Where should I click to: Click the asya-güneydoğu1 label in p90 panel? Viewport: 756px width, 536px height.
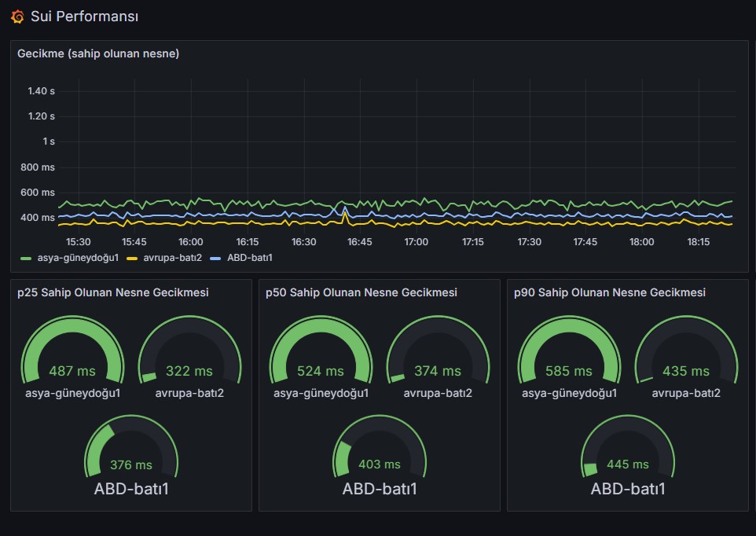(570, 393)
